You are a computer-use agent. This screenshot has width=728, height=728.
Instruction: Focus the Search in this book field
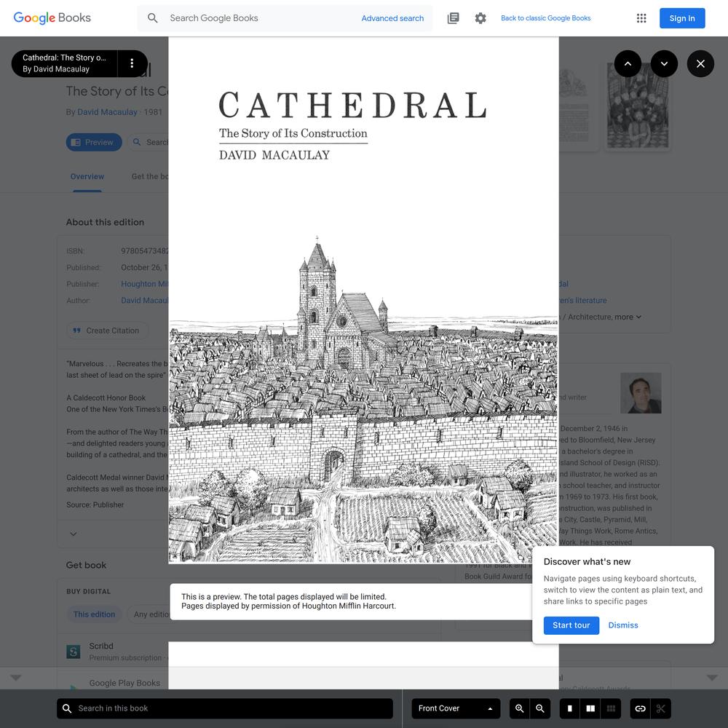(225, 708)
